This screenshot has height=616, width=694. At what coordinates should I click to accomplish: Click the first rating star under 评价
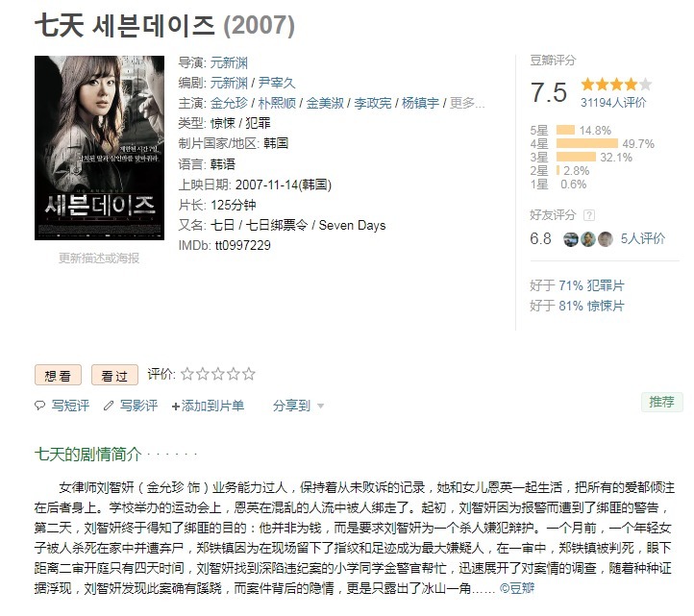click(x=187, y=374)
